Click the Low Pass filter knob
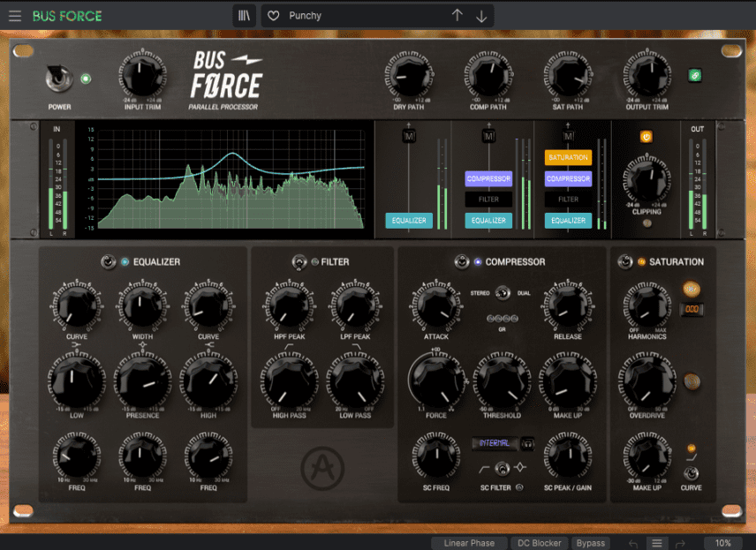This screenshot has height=550, width=756. click(355, 381)
